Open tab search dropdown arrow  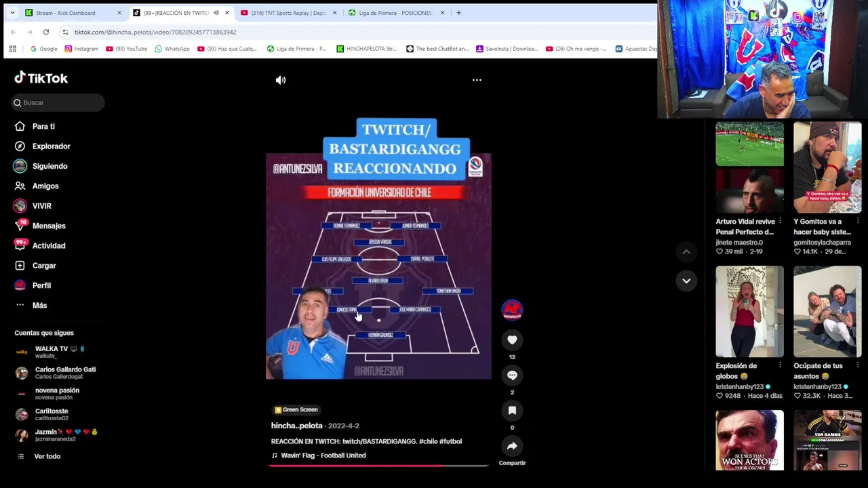[12, 13]
